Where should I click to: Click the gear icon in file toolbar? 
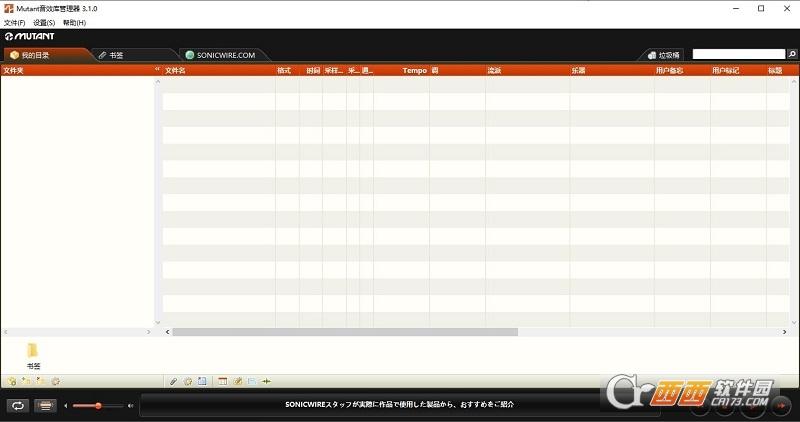187,381
